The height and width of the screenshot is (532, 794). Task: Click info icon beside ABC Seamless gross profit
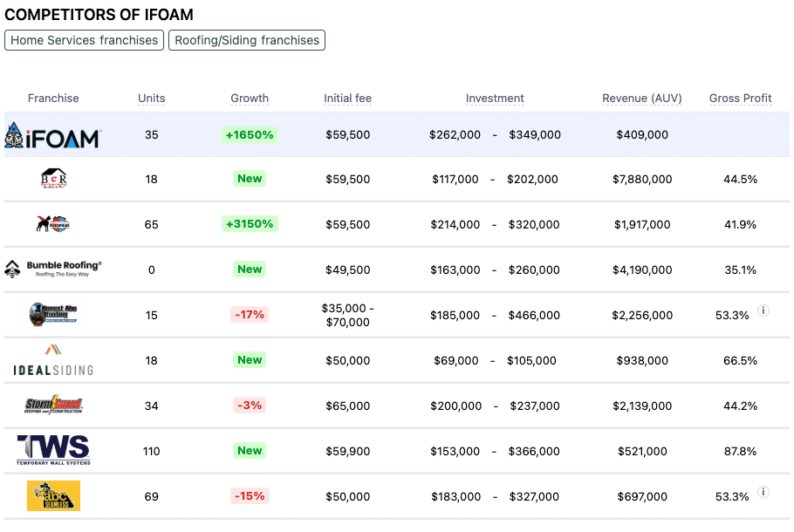tap(763, 492)
